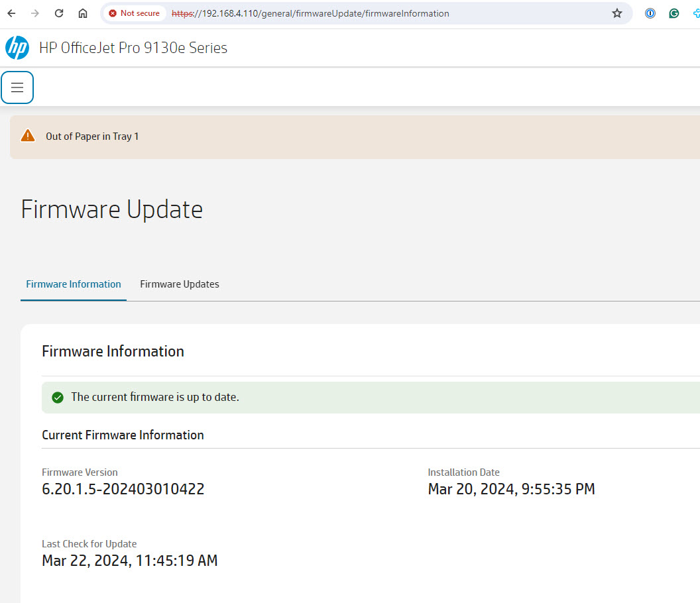
Task: Select last check Mar 22, 2024, 11:45:19 AM
Action: (130, 561)
